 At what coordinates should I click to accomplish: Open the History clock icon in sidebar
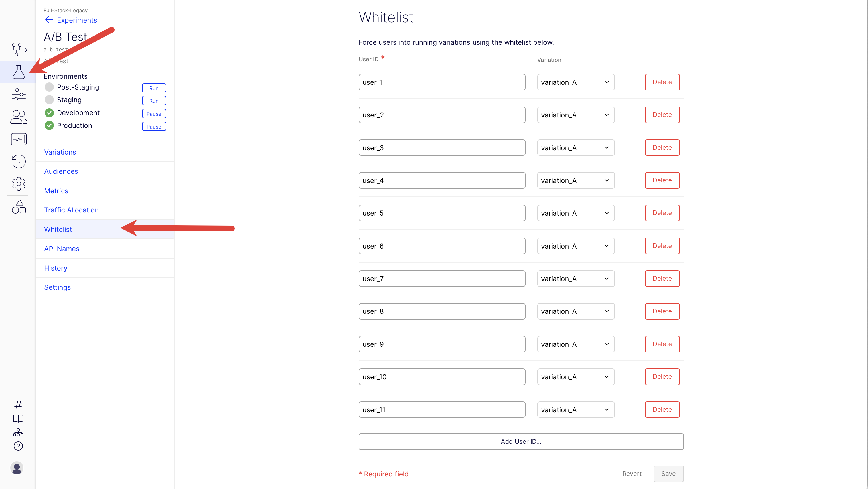coord(19,161)
